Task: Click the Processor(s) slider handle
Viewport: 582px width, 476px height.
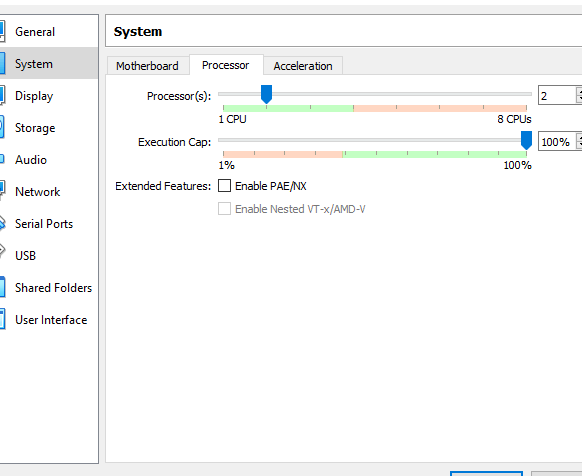Action: [x=267, y=94]
